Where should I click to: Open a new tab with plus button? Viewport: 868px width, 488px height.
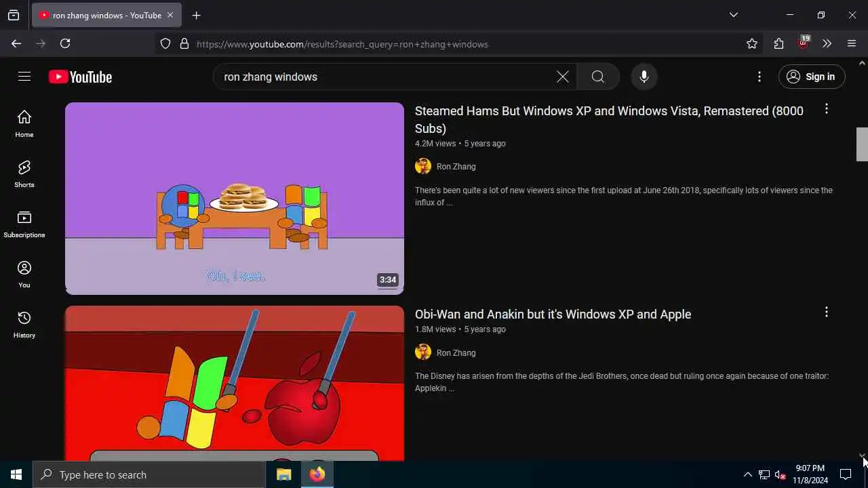pyautogui.click(x=197, y=16)
